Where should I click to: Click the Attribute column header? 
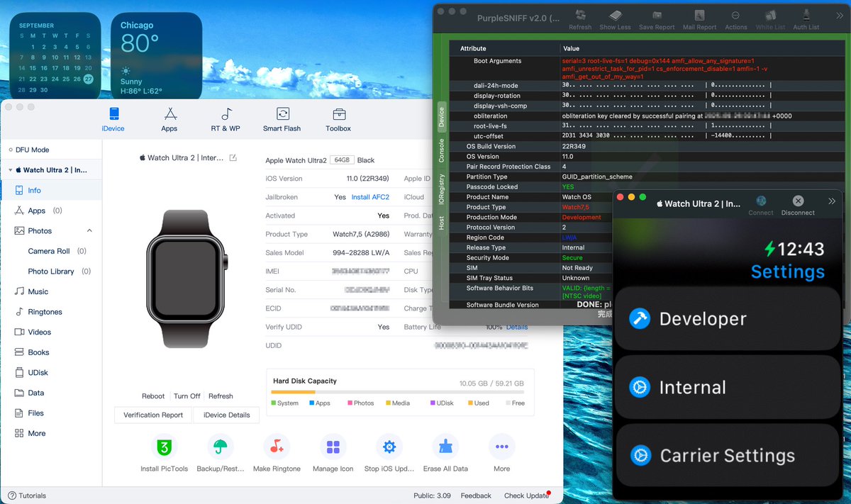(473, 48)
